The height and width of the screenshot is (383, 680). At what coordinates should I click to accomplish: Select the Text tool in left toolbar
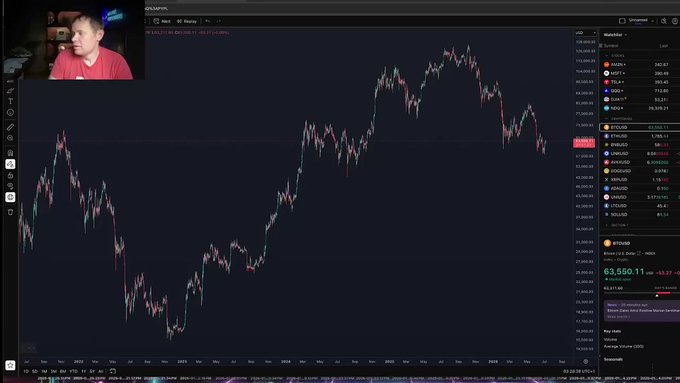(x=10, y=101)
